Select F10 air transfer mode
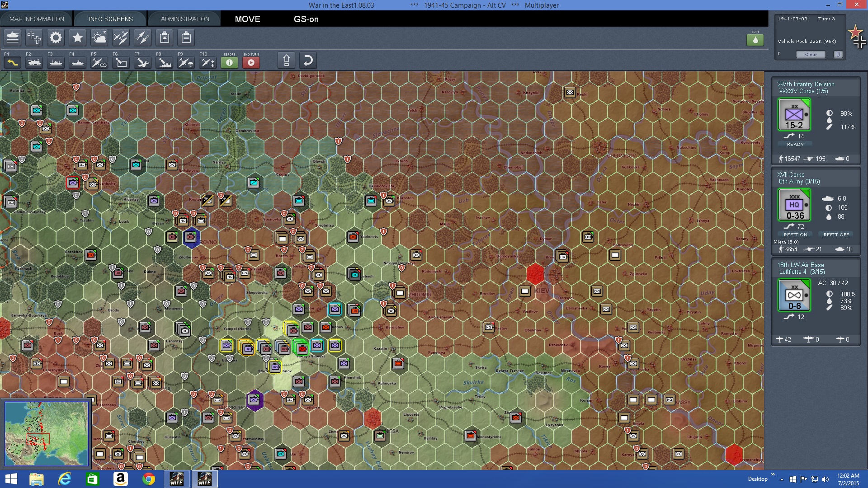 coord(208,62)
